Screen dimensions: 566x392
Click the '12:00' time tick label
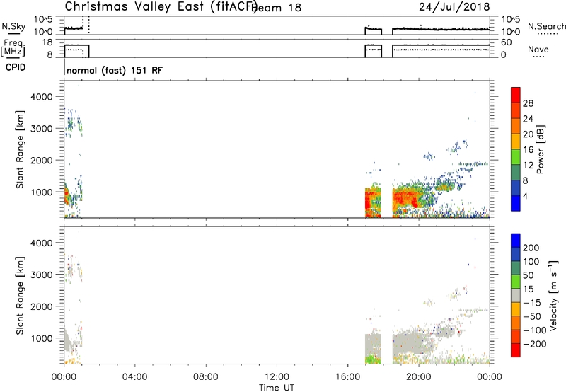click(x=277, y=377)
